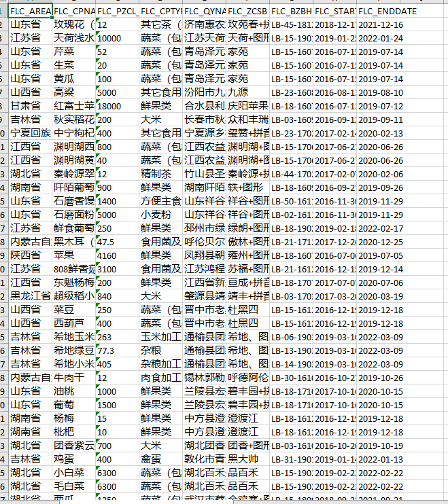
Task: Click the 秋实稻花 product cell
Action: [x=74, y=120]
